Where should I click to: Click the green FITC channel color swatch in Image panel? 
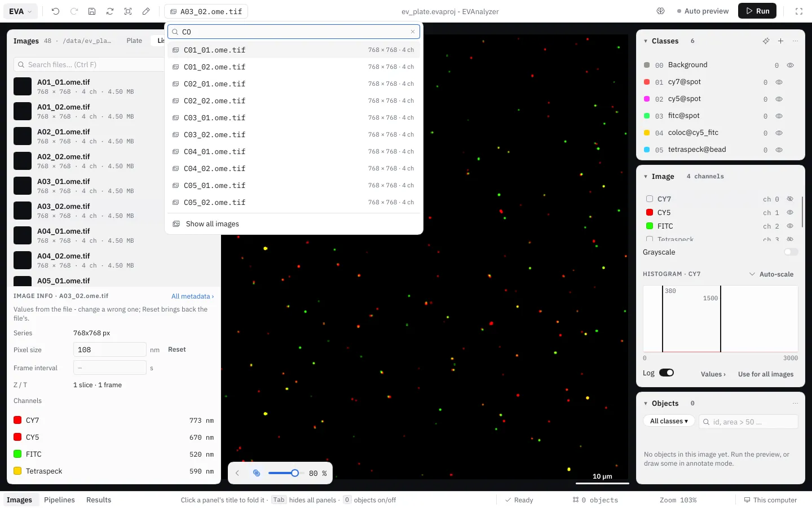pyautogui.click(x=650, y=226)
